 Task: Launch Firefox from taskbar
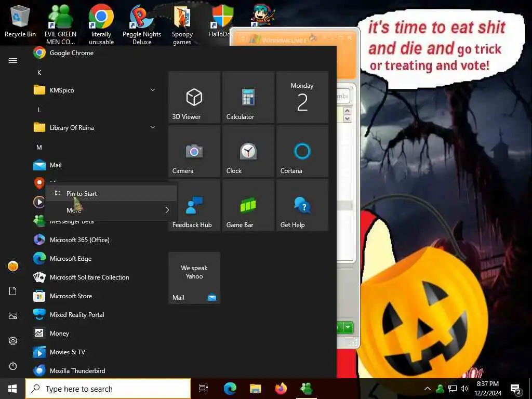tap(281, 389)
